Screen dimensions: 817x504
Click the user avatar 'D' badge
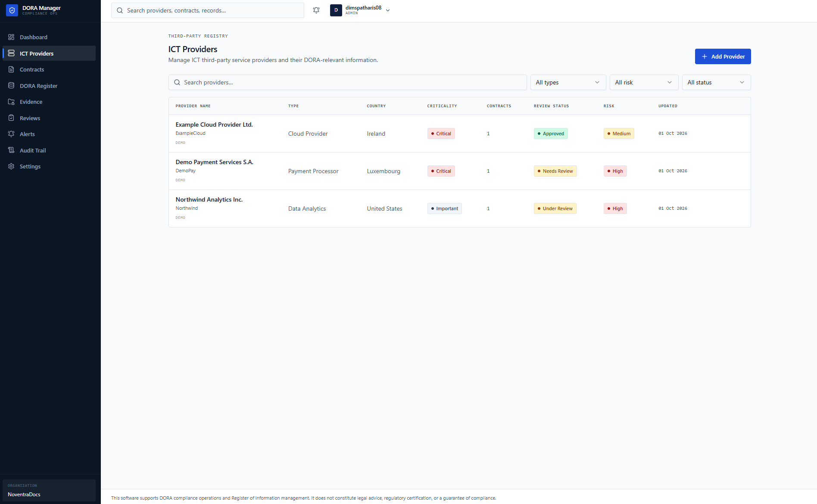[336, 10]
